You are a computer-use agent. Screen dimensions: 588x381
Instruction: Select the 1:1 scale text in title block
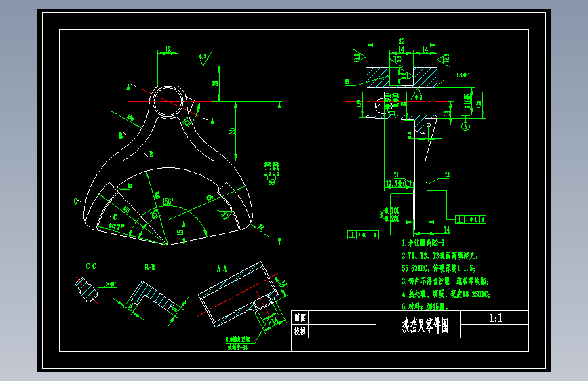click(496, 319)
